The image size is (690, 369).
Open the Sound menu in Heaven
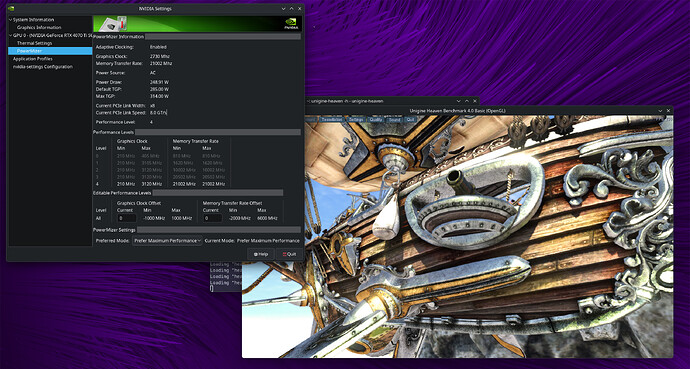click(x=394, y=119)
